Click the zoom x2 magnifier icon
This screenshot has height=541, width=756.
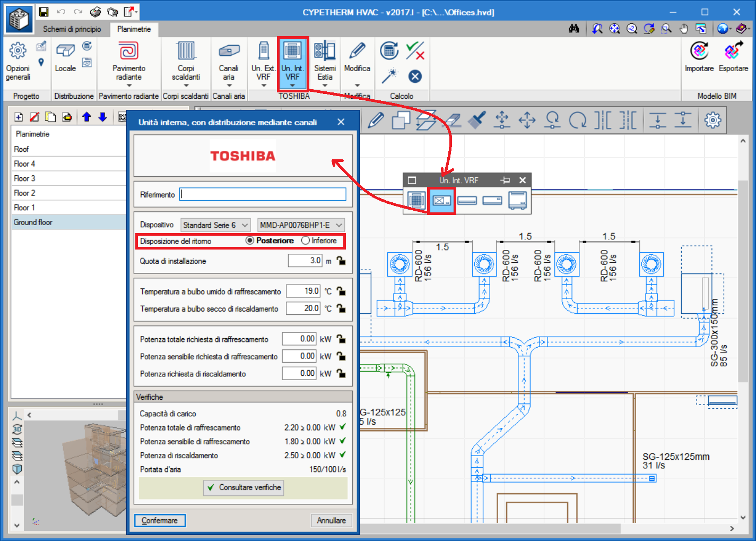(632, 29)
